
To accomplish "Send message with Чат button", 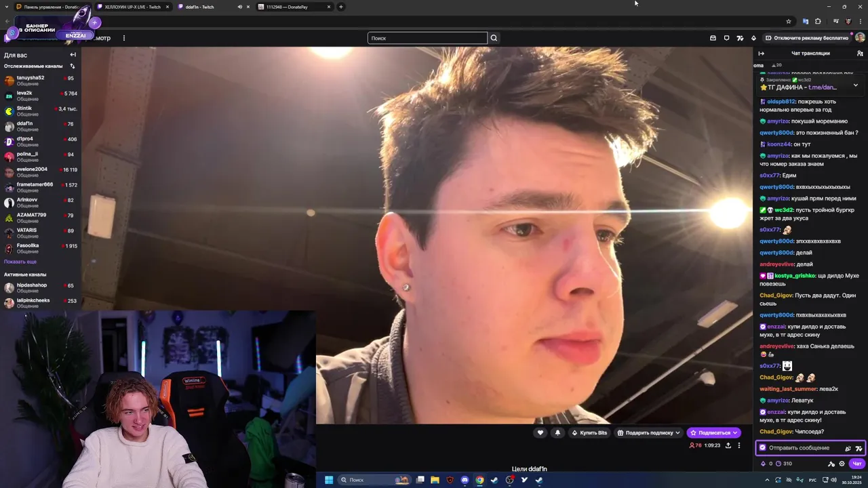I will tap(856, 464).
